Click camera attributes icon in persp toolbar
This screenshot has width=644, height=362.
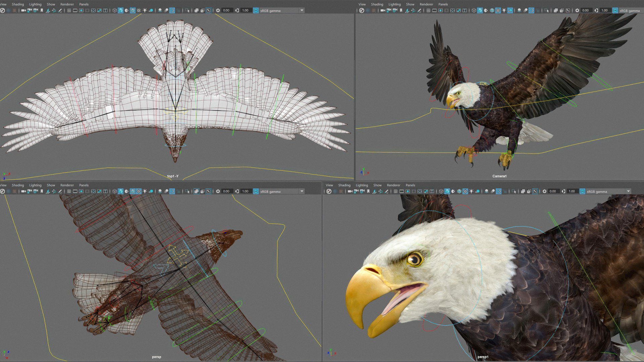pos(36,191)
